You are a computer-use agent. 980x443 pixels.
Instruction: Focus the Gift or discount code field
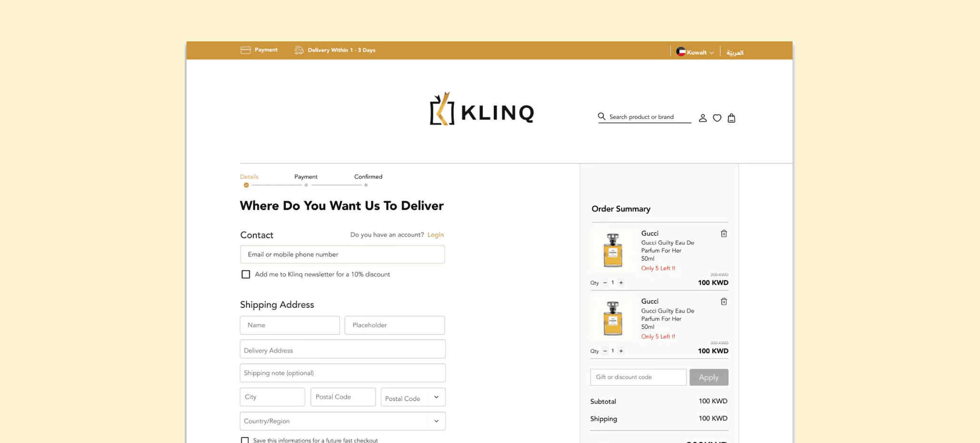[638, 377]
